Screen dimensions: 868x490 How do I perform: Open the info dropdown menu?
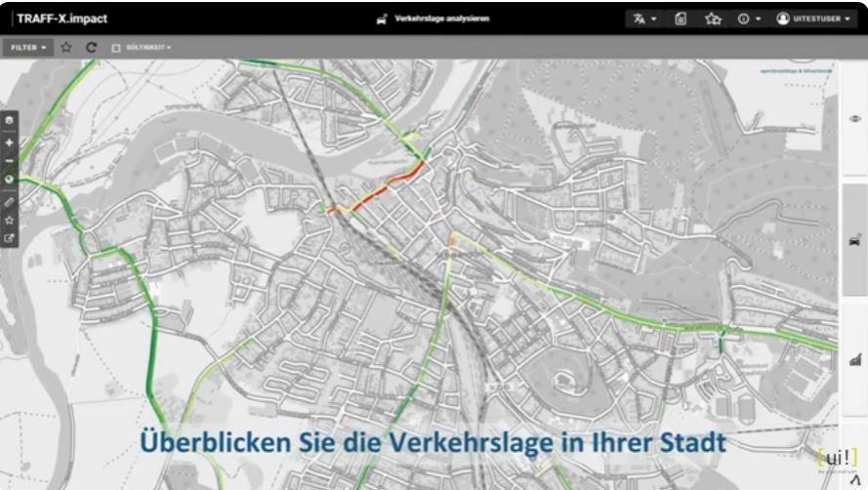tap(749, 19)
